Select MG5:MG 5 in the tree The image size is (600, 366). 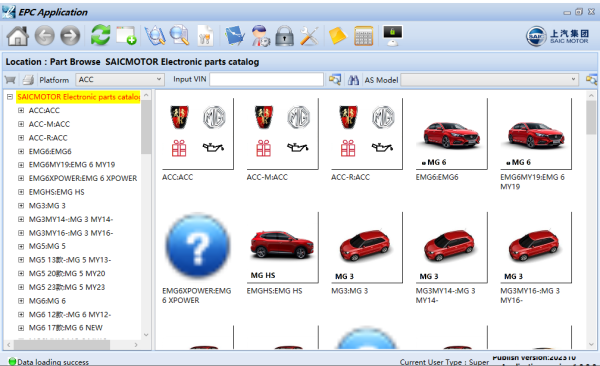47,246
